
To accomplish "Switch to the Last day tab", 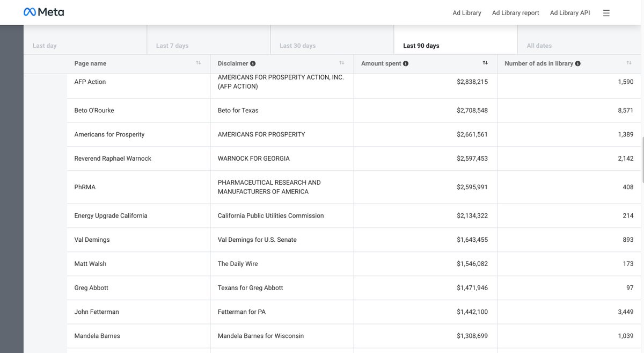I will pos(85,40).
